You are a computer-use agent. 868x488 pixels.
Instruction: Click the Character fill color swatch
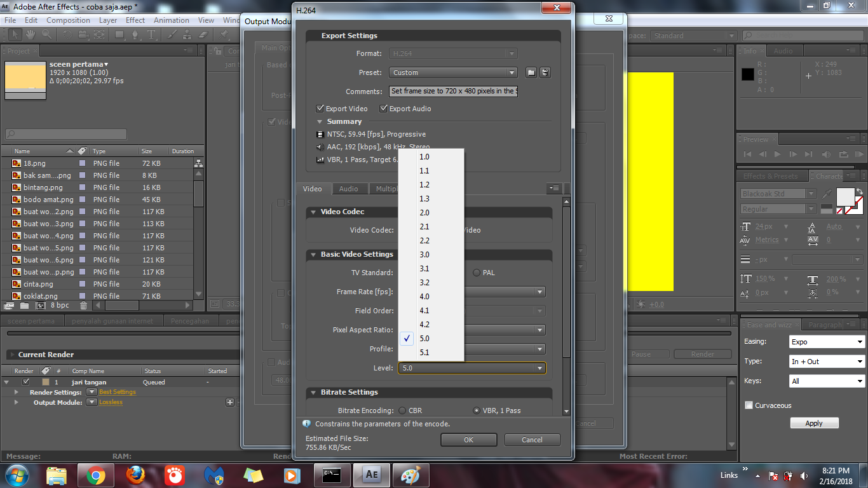[x=846, y=196]
